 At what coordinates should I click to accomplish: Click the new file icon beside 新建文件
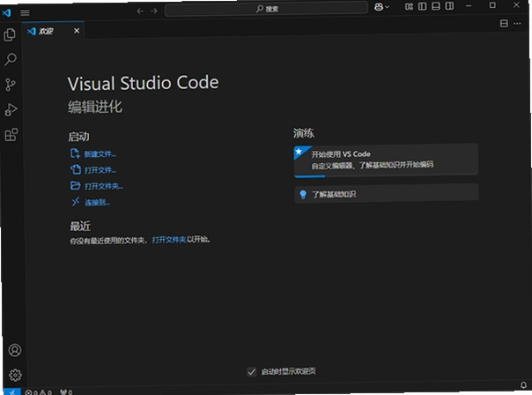coord(75,153)
